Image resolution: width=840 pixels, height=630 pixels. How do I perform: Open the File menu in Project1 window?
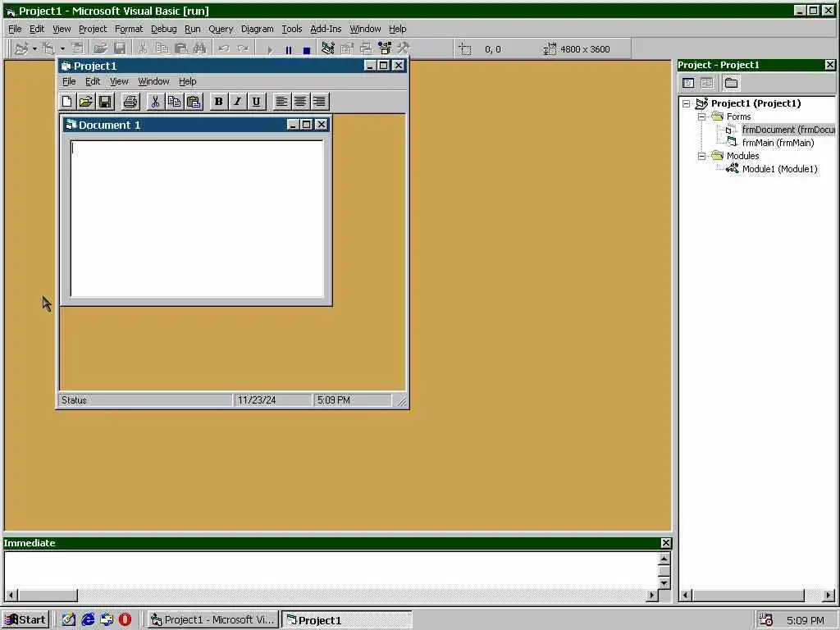point(69,81)
